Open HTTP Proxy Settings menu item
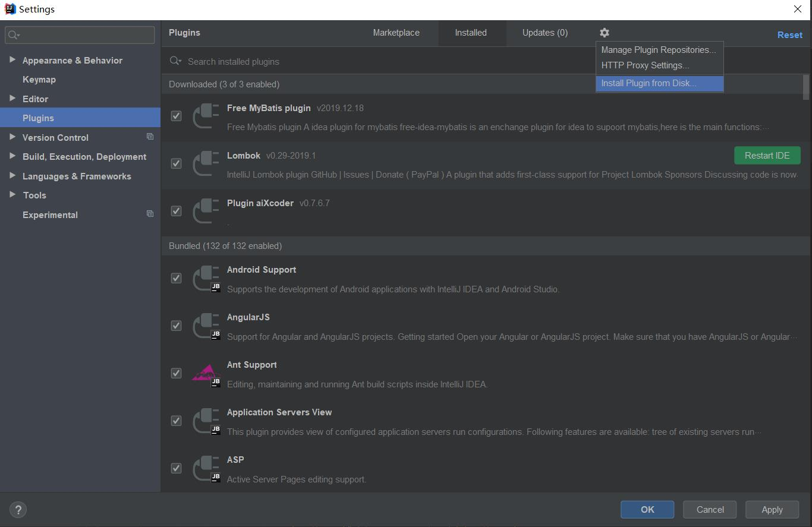The width and height of the screenshot is (812, 527). coord(659,65)
